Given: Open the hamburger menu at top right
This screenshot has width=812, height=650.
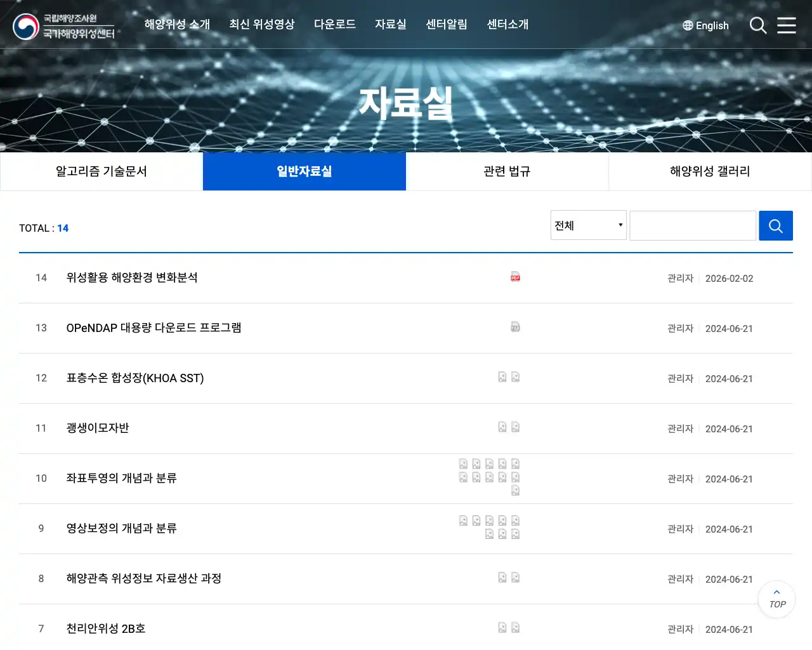Looking at the screenshot, I should 787,25.
